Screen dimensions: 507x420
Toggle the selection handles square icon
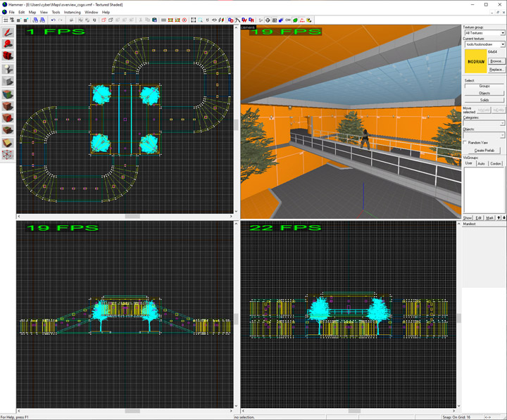click(194, 20)
